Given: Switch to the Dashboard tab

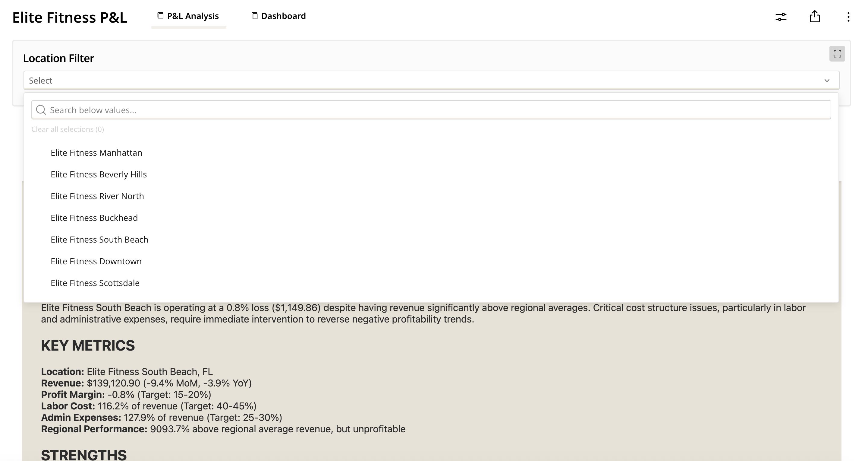Looking at the screenshot, I should pyautogui.click(x=283, y=16).
